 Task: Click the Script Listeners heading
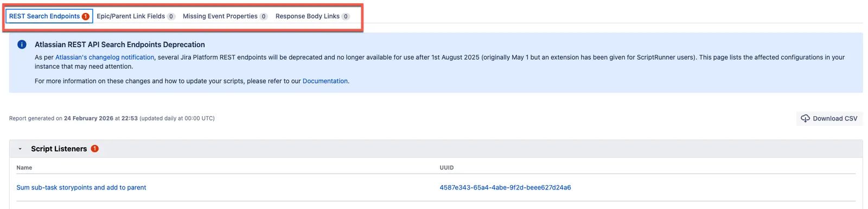(59, 149)
